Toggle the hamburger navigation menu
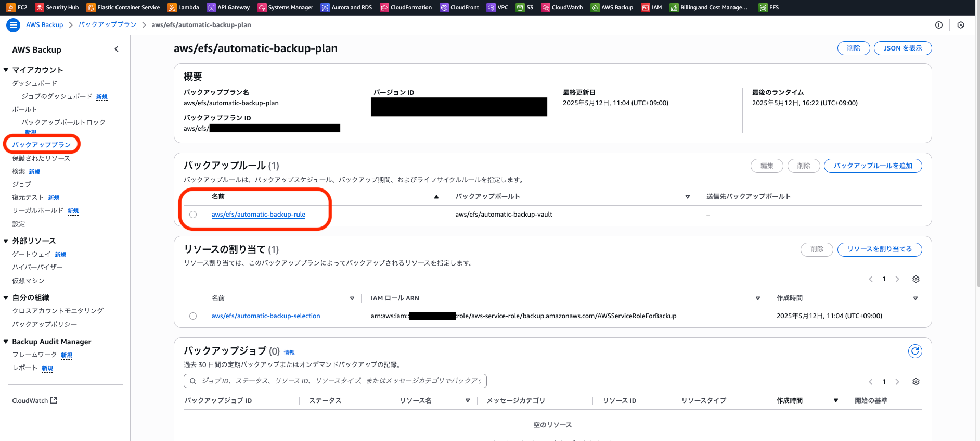This screenshot has height=441, width=980. tap(14, 25)
